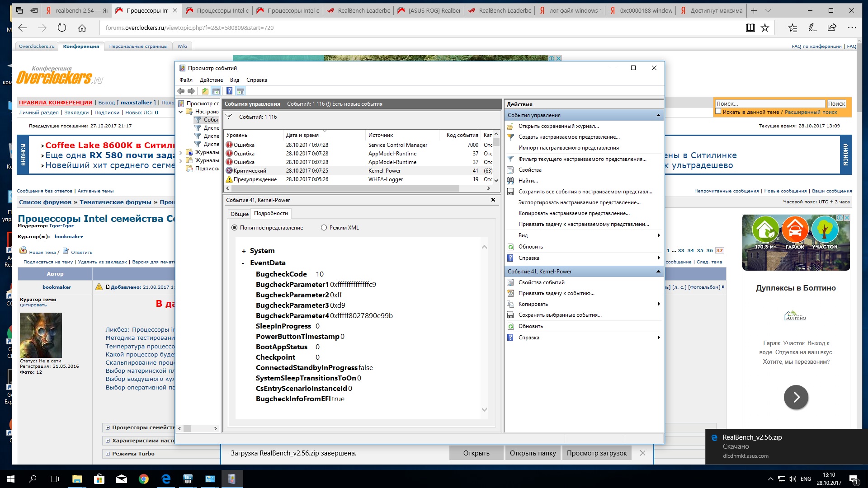Click Create custom view funnel icon in Actions

pyautogui.click(x=510, y=137)
